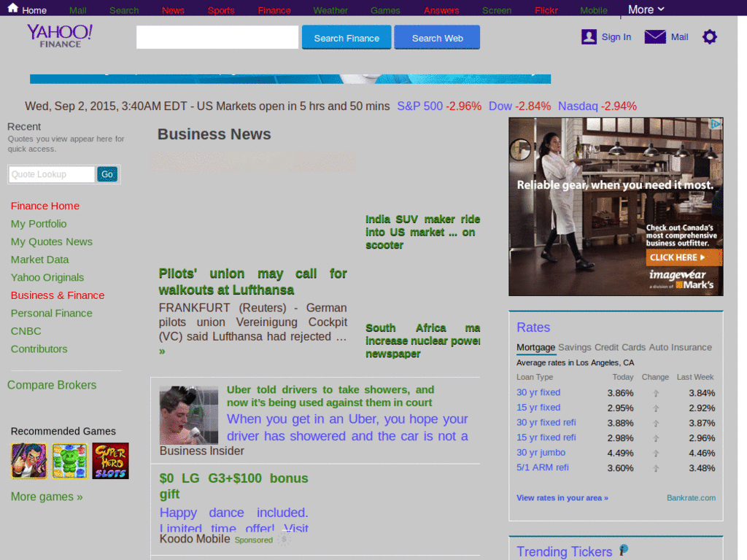Open Weather in the top navigation
The image size is (747, 560).
330,10
